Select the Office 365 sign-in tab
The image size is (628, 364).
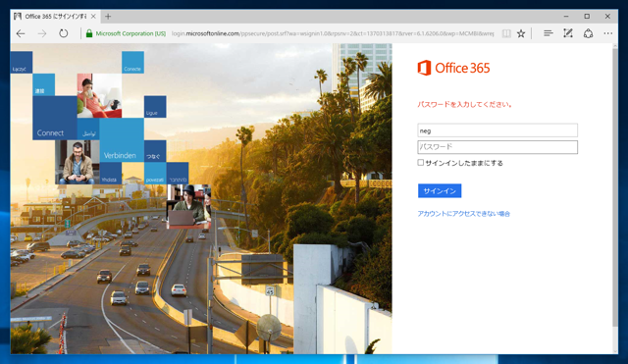coord(55,17)
